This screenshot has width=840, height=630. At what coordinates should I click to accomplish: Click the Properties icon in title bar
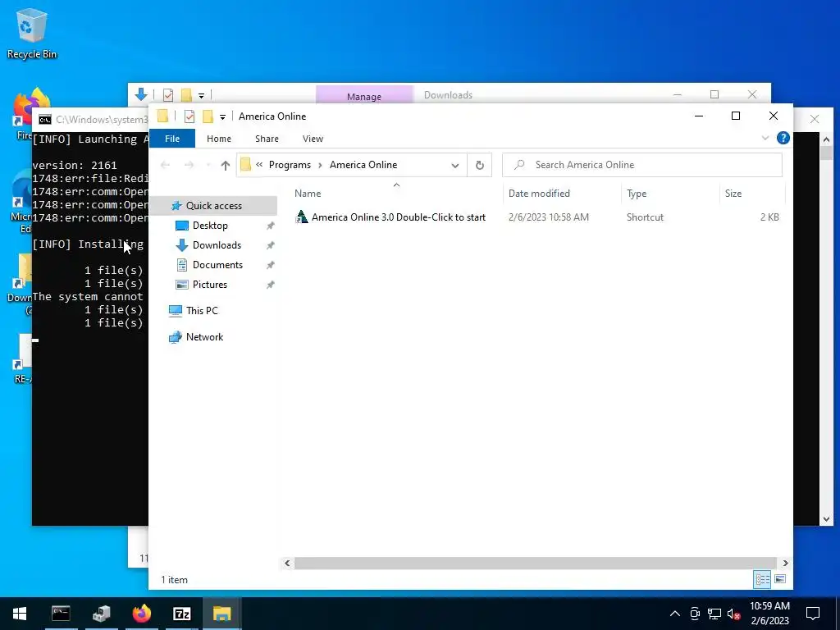click(x=189, y=116)
